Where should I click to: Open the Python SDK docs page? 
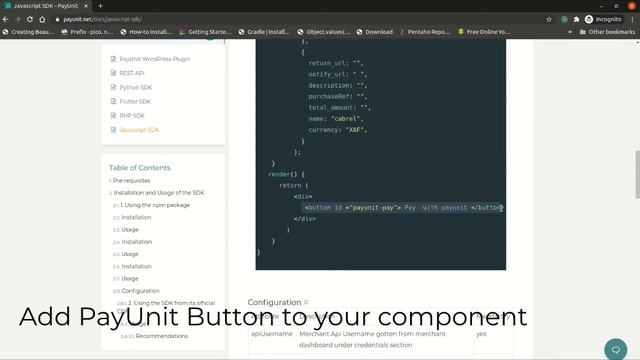136,87
